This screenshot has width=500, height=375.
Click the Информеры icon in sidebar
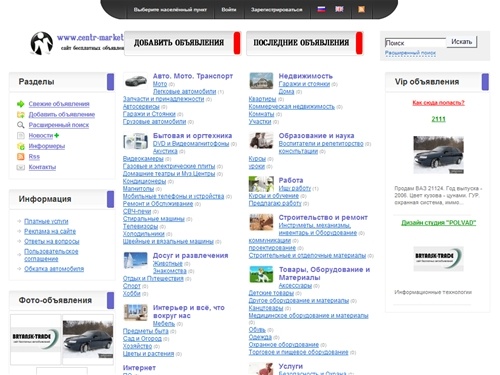click(21, 146)
